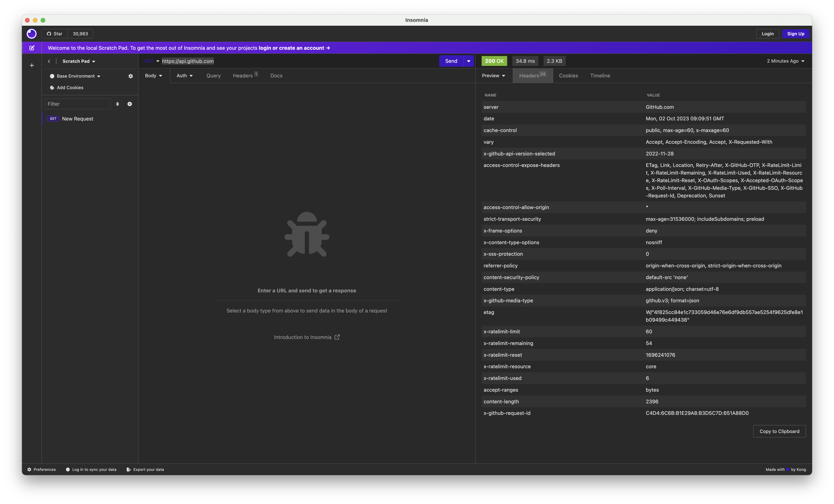Open the Scratch Pad dropdown

pyautogui.click(x=79, y=61)
